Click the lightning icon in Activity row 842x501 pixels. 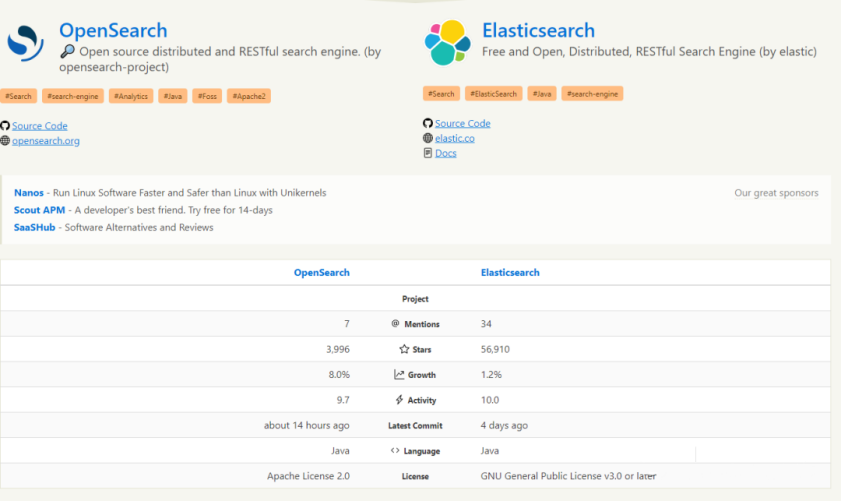tap(400, 400)
